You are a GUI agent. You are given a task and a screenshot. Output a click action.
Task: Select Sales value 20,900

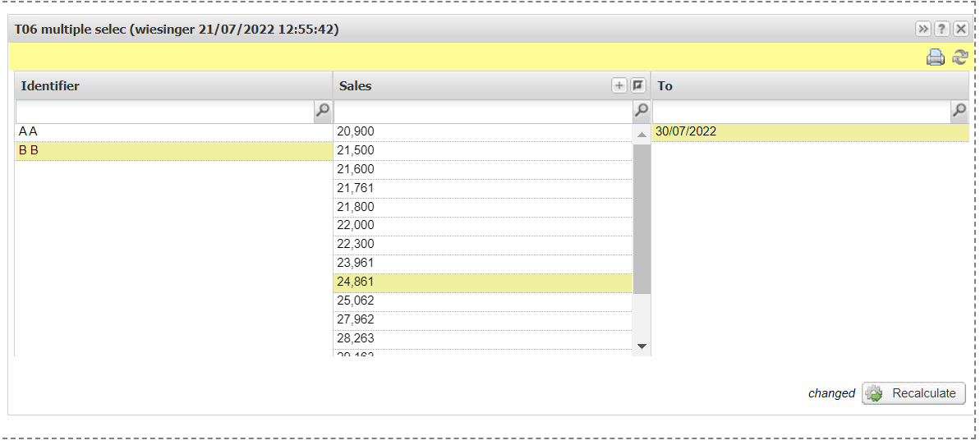click(483, 132)
